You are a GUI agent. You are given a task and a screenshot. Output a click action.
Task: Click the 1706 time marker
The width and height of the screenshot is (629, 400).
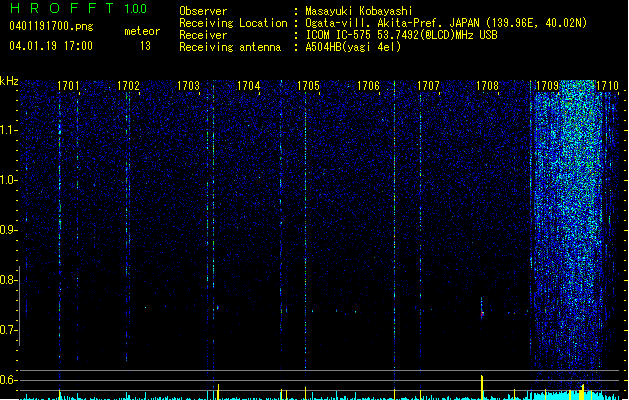coord(368,86)
